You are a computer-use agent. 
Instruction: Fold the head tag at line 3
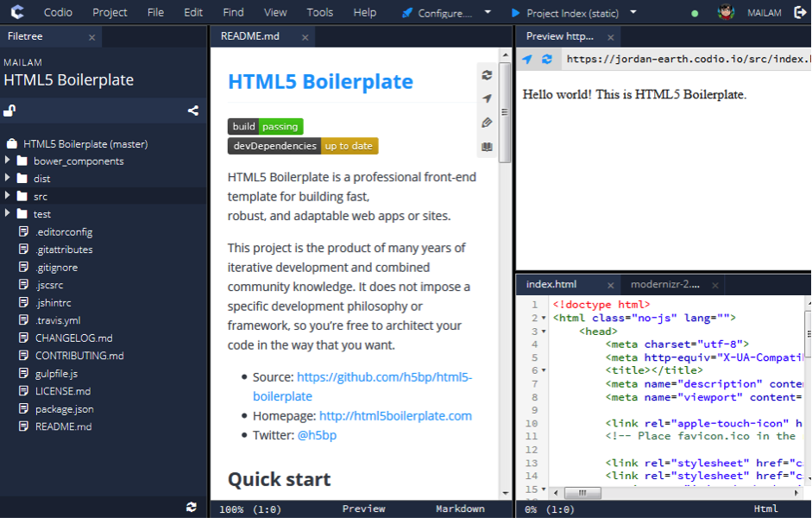coord(544,331)
